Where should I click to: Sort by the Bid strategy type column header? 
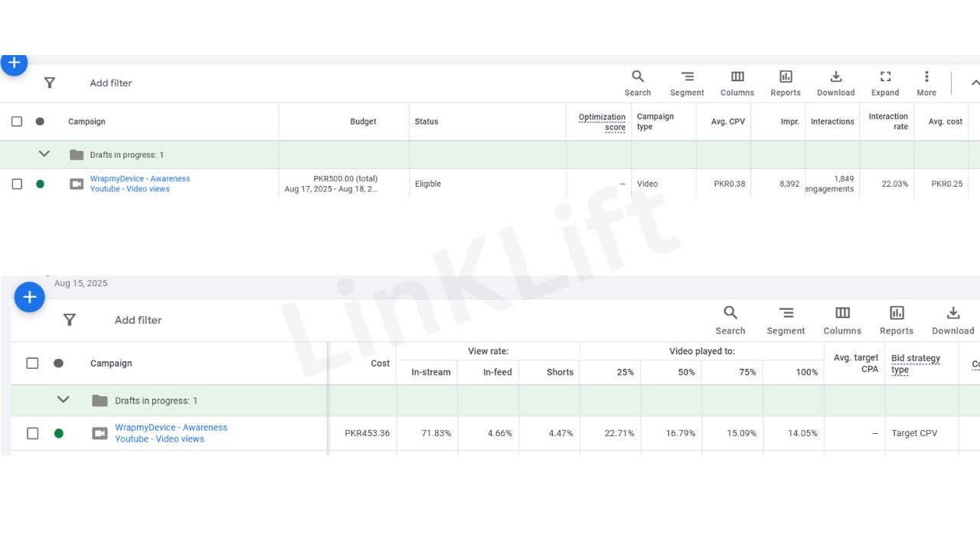click(x=915, y=364)
